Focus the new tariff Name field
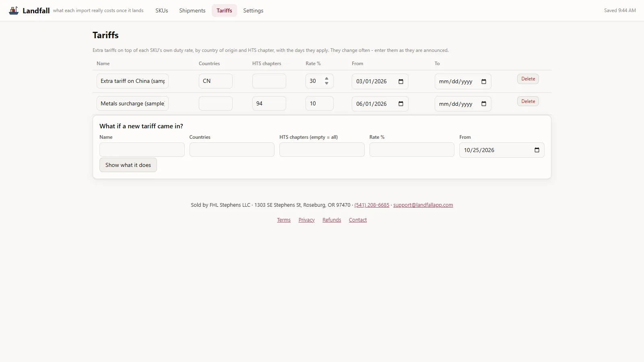 tap(142, 150)
